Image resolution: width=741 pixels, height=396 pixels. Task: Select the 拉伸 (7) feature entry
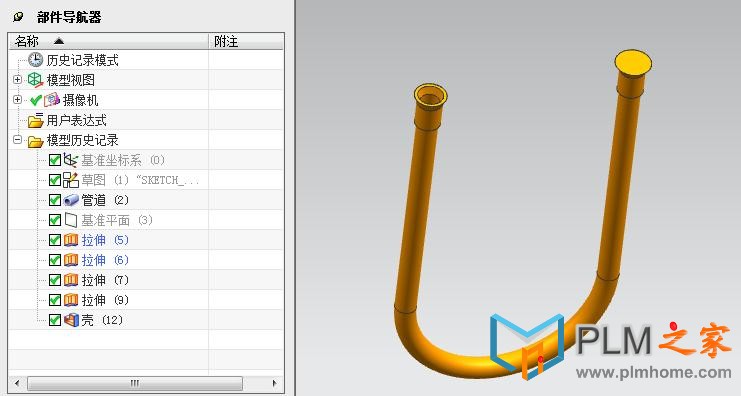click(x=105, y=280)
